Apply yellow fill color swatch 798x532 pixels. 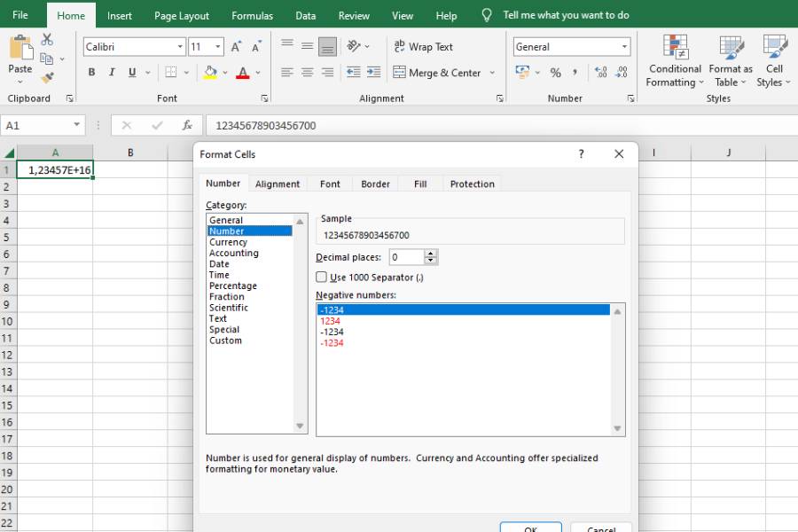210,73
